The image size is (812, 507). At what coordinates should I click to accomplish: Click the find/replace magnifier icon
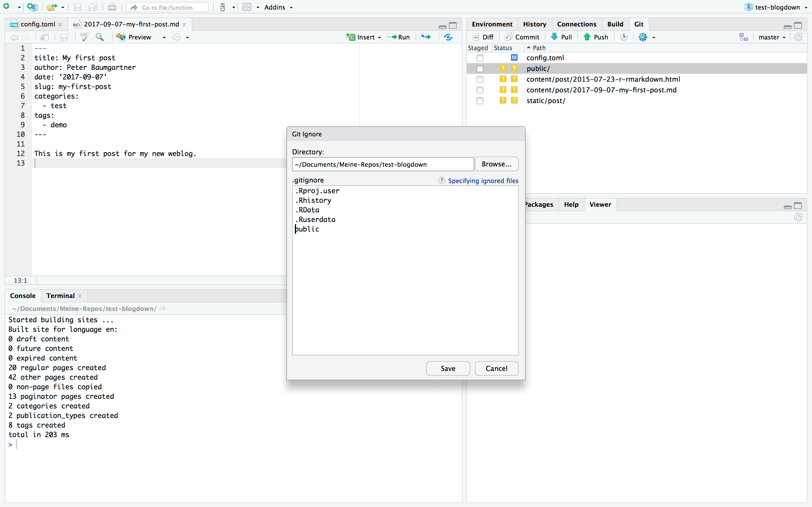click(100, 37)
